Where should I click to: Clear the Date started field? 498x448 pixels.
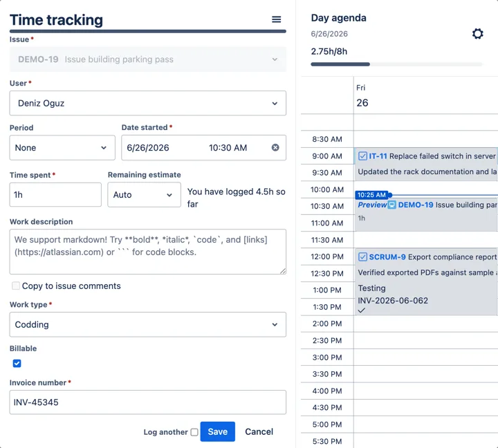pyautogui.click(x=275, y=147)
